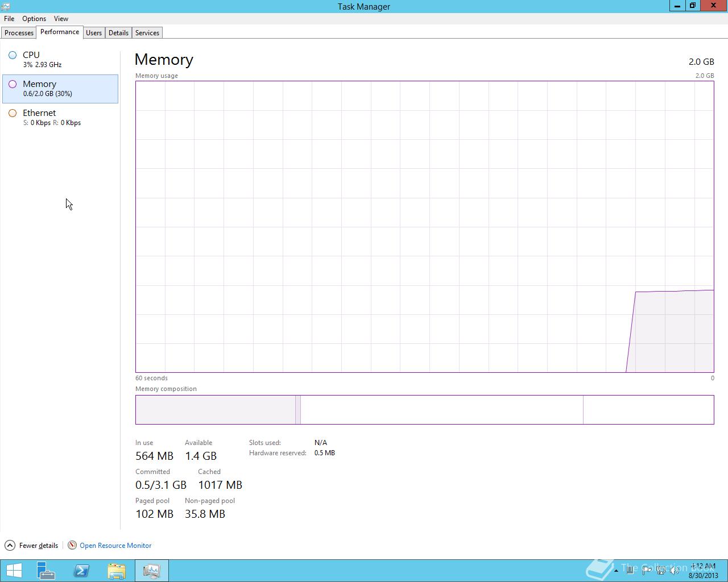Click the Task Manager title bar icon

coord(6,6)
